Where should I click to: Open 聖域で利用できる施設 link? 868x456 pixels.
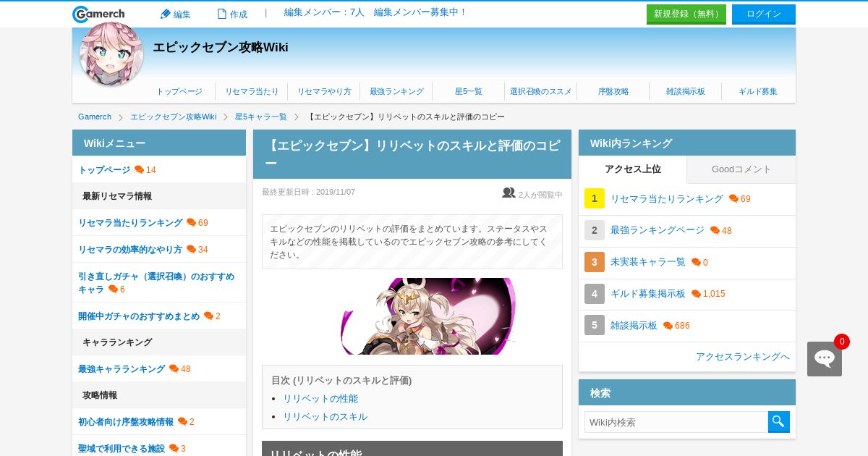(x=122, y=449)
